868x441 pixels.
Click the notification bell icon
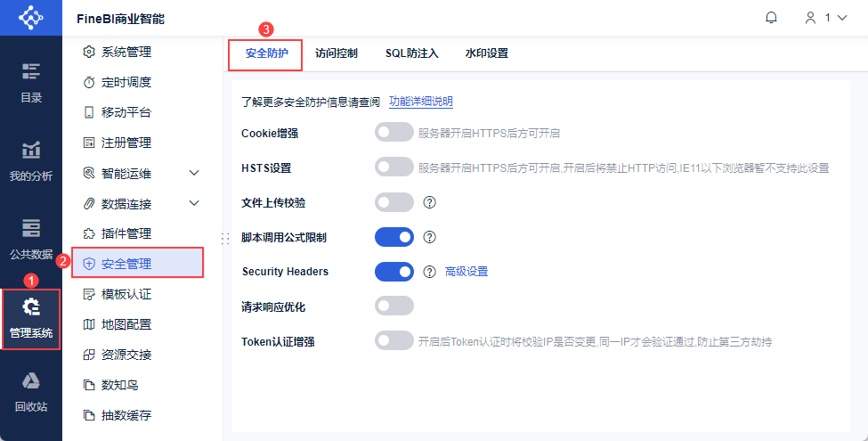[771, 18]
